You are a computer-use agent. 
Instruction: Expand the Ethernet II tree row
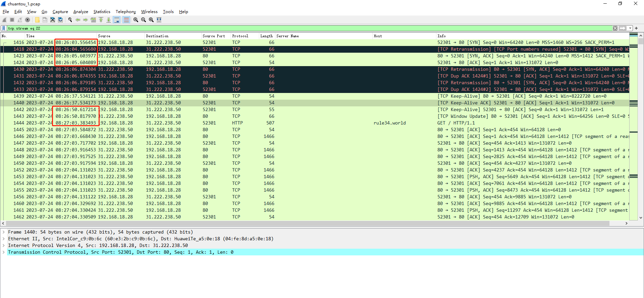4,239
